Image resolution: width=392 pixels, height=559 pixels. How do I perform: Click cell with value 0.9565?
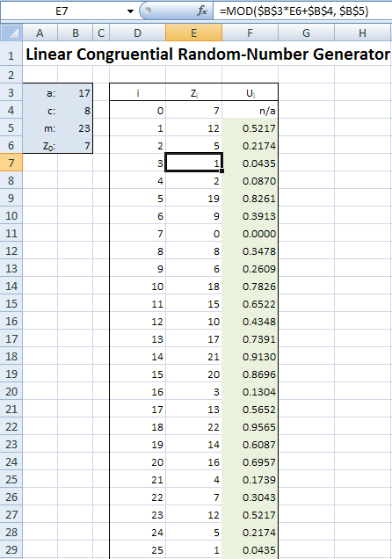250,427
